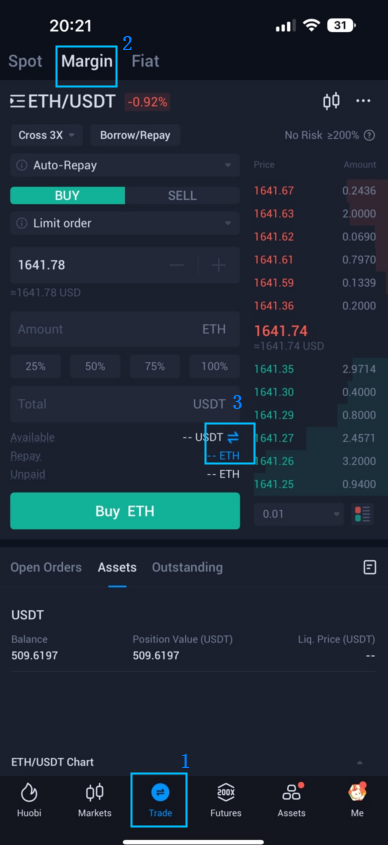The image size is (388, 845).
Task: Open the Limit order type dropdown
Action: 125,223
